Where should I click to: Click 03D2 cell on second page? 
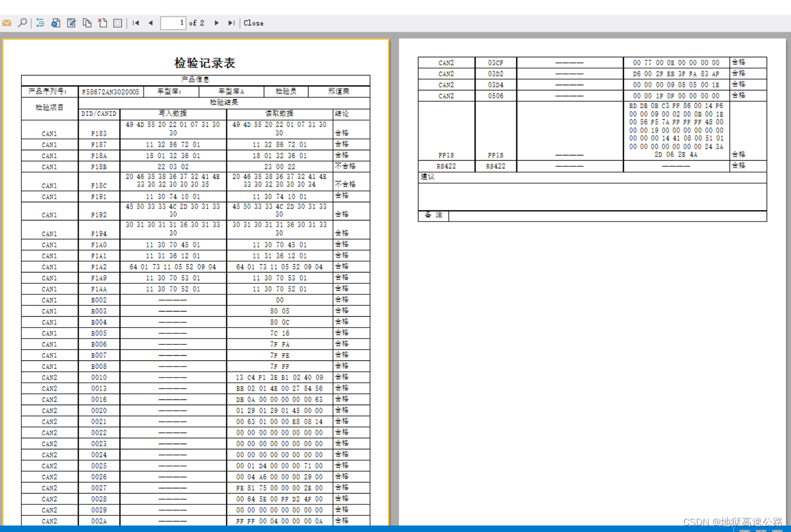(x=495, y=74)
